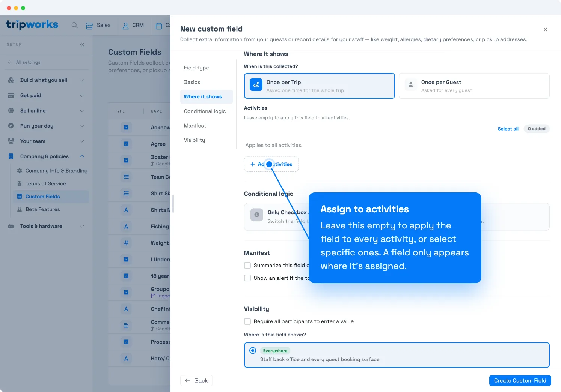Click the Once per Trip route icon

pos(256,85)
